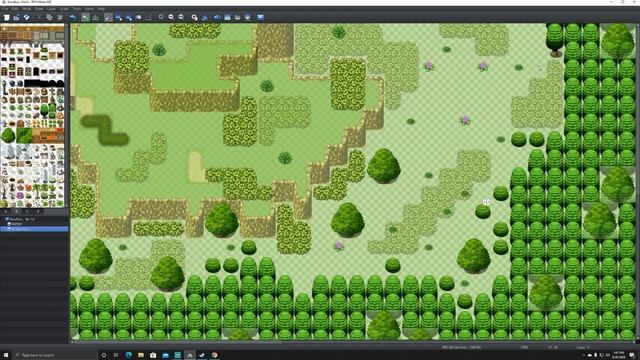Open the Help menu

(101, 9)
